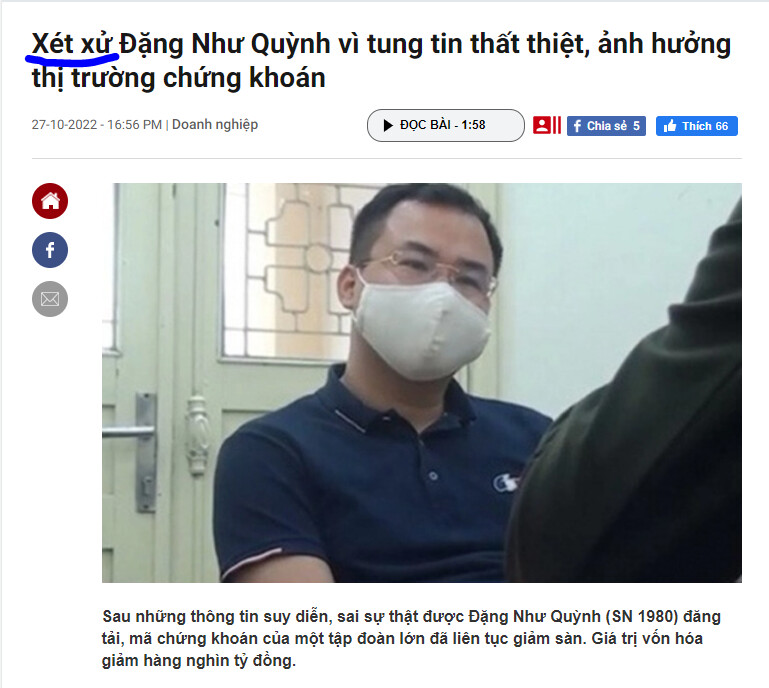
Task: Open the red voice selection icon
Action: coord(541,126)
